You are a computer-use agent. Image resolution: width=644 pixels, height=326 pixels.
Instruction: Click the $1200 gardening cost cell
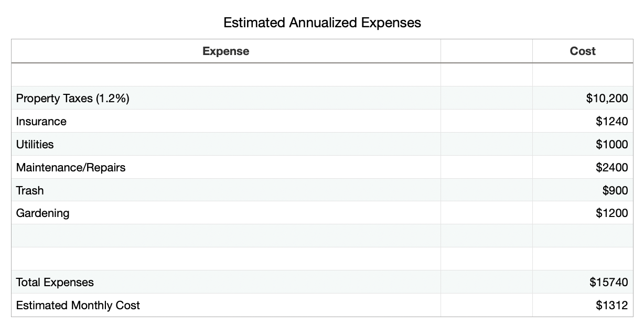click(583, 213)
